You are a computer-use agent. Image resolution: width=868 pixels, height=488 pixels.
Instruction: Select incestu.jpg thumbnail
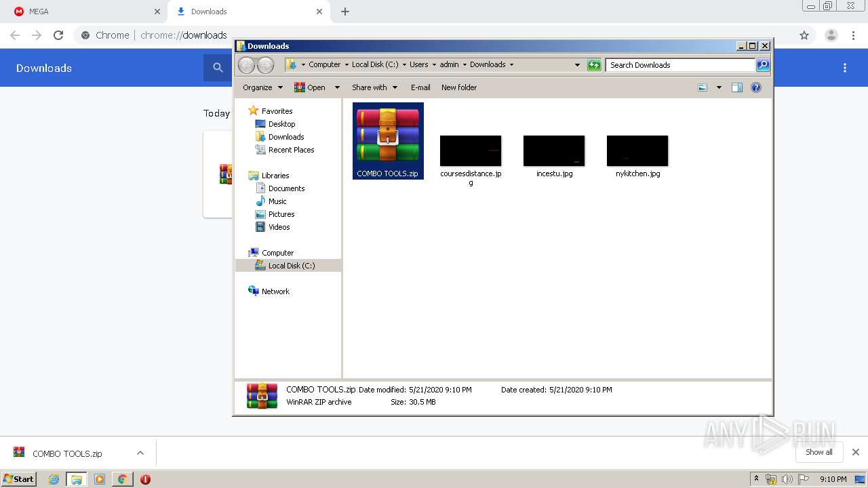click(x=554, y=150)
